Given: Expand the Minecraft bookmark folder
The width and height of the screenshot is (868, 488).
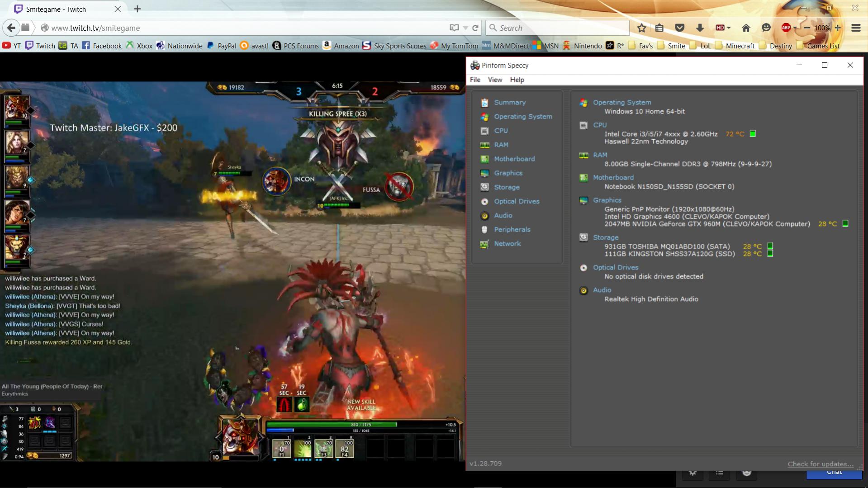Looking at the screenshot, I should pyautogui.click(x=735, y=46).
